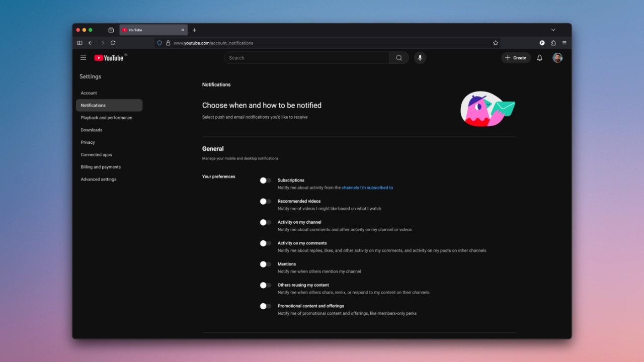Open the channels I'm subscribed to link

[367, 187]
